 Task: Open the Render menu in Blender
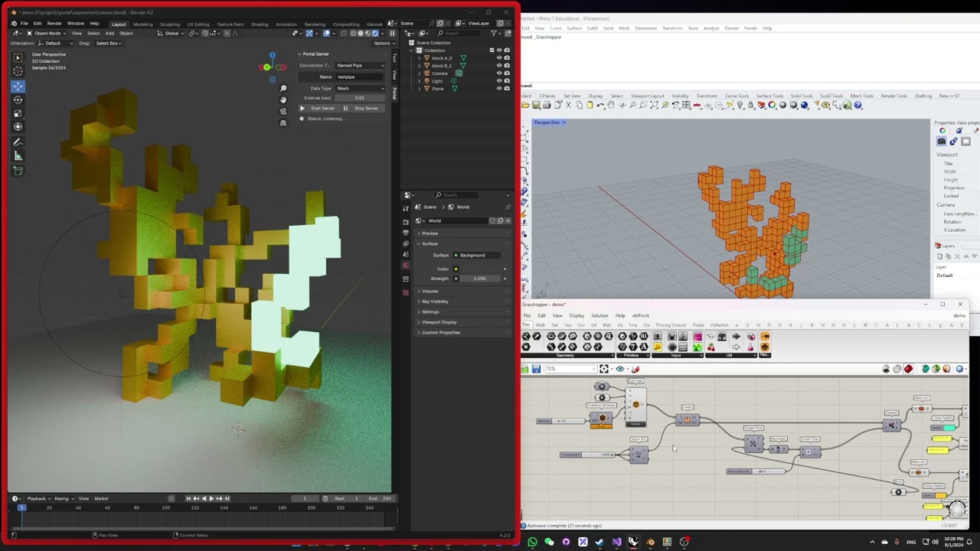point(54,24)
